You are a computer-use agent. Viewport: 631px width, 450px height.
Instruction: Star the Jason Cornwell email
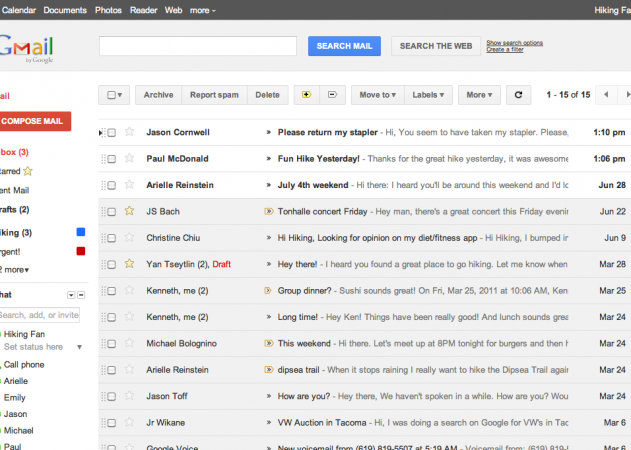pos(129,132)
